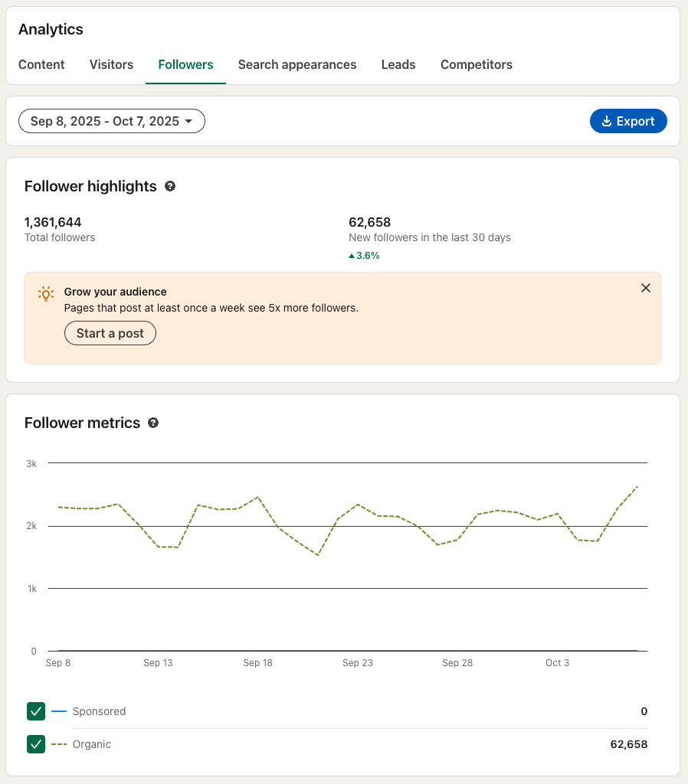Switch to the Content tab
688x784 pixels.
[41, 64]
